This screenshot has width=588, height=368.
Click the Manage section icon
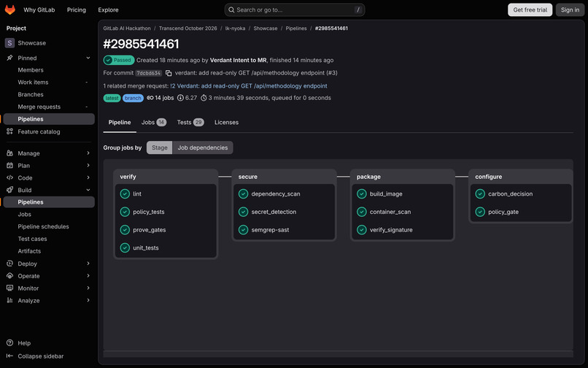pyautogui.click(x=9, y=153)
